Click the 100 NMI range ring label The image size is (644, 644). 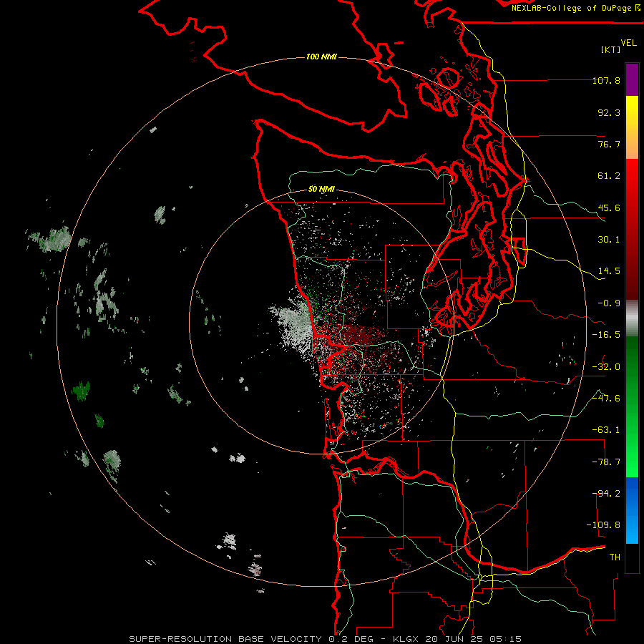(x=321, y=57)
